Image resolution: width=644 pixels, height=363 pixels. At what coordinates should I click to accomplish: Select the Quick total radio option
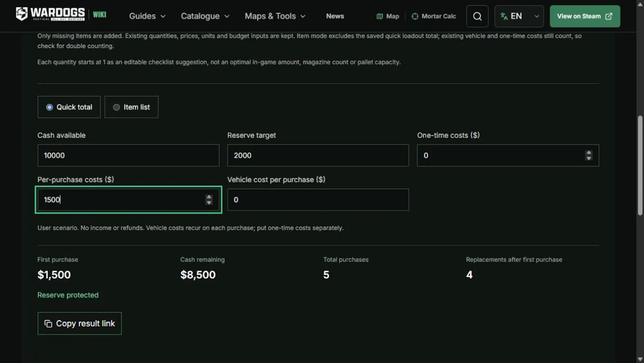69,107
